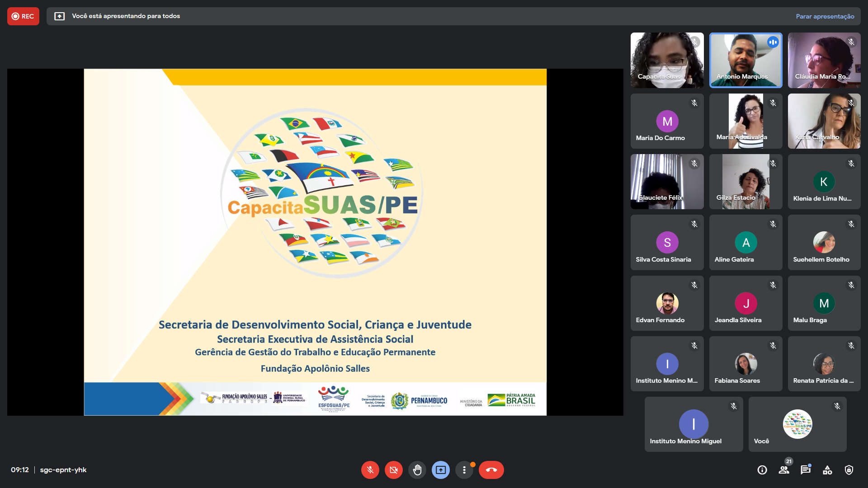Click the shared CapacitaSUAS/PE slide
868x488 pixels.
click(315, 242)
